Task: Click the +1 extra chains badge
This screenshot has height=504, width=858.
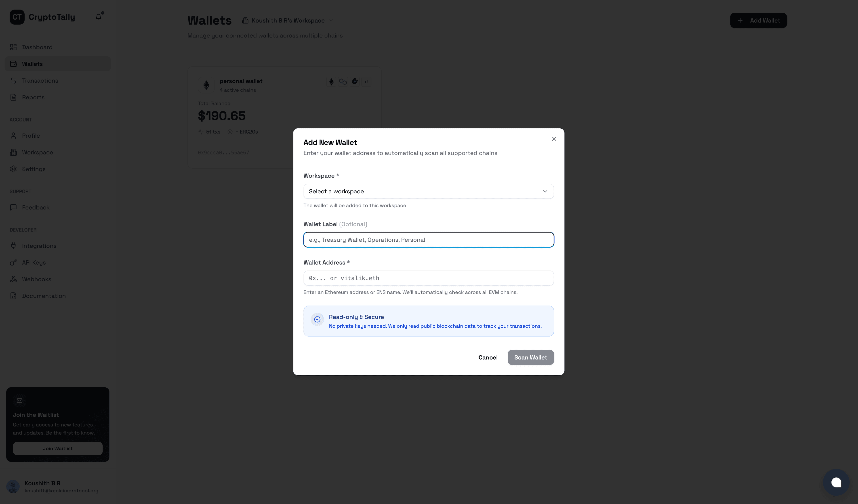Action: coord(366,82)
